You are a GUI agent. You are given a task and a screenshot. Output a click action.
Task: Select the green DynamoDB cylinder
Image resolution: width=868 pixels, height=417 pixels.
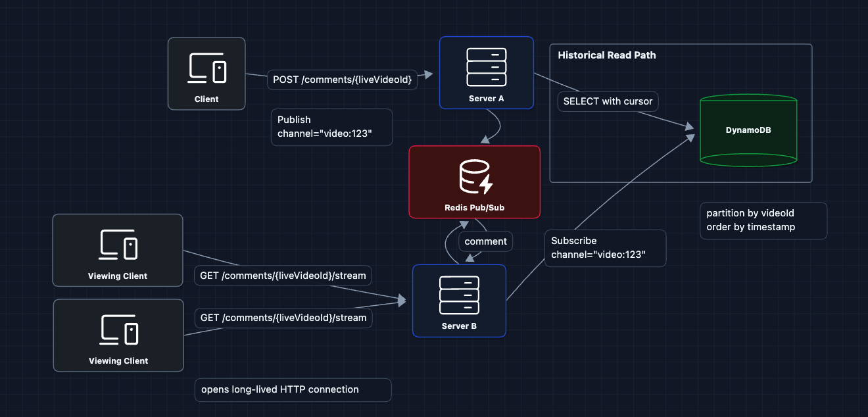(748, 131)
